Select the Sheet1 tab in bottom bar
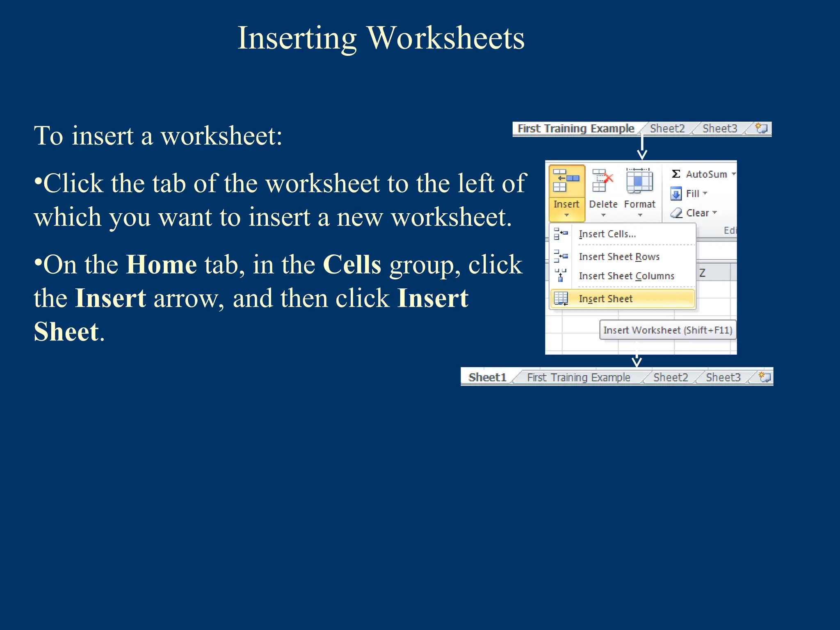Screen dimensions: 840x630 [x=487, y=377]
